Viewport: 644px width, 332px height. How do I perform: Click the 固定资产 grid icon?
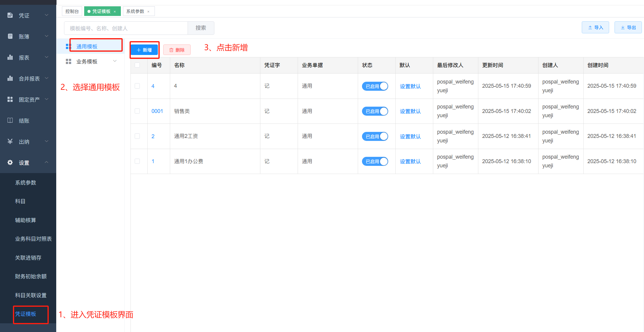pos(10,99)
